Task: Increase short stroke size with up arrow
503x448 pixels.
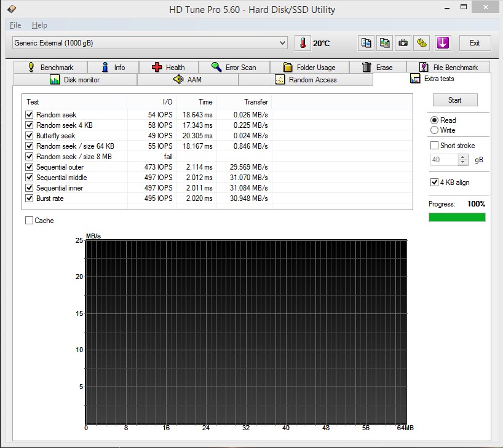Action: (x=462, y=157)
